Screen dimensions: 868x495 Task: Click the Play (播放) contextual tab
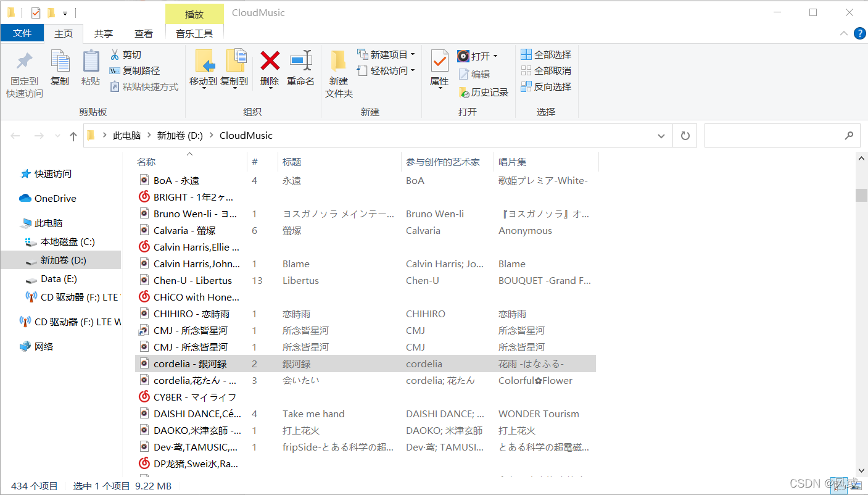coord(194,14)
